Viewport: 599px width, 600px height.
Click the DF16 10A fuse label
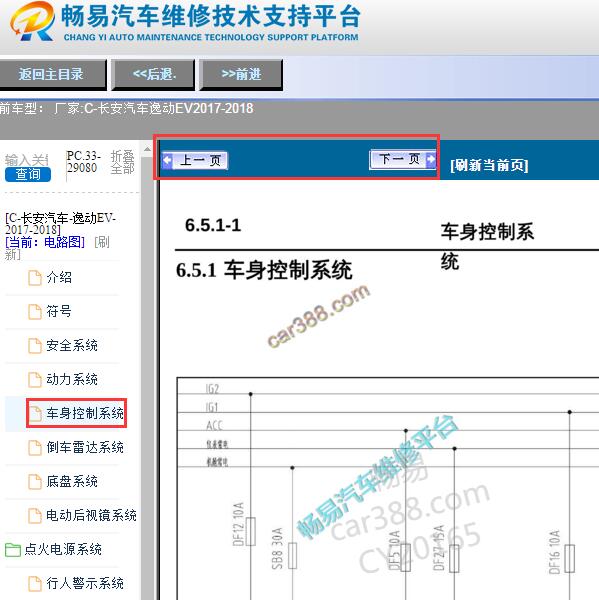pyautogui.click(x=554, y=552)
